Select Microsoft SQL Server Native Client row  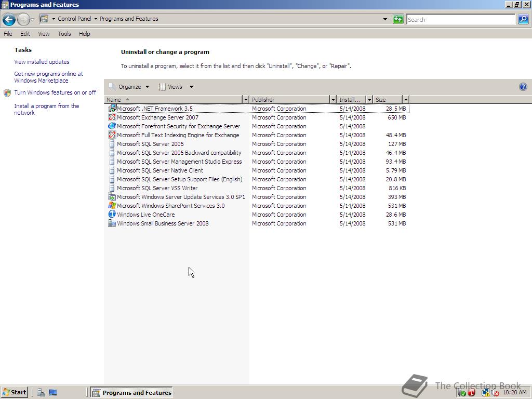click(x=257, y=170)
